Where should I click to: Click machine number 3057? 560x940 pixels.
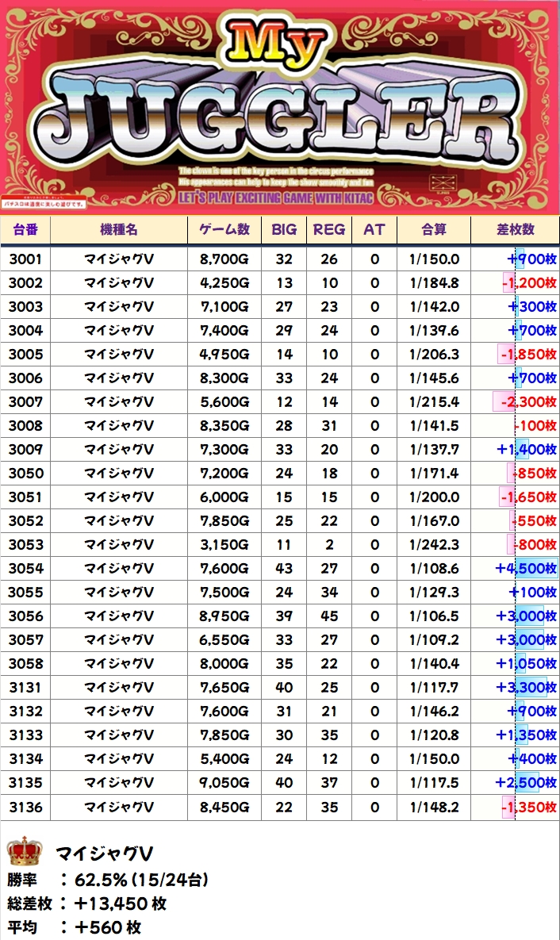pyautogui.click(x=26, y=639)
